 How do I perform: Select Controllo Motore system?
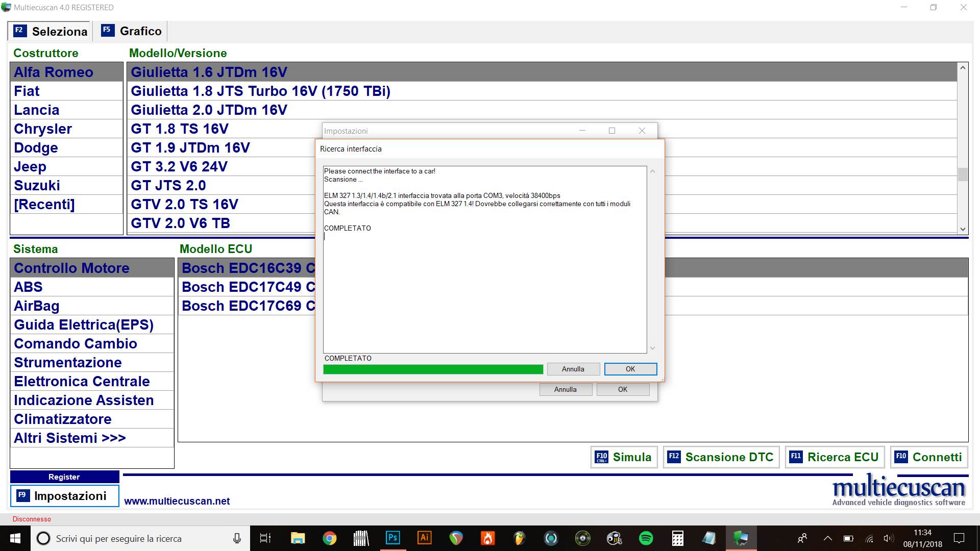pos(92,268)
